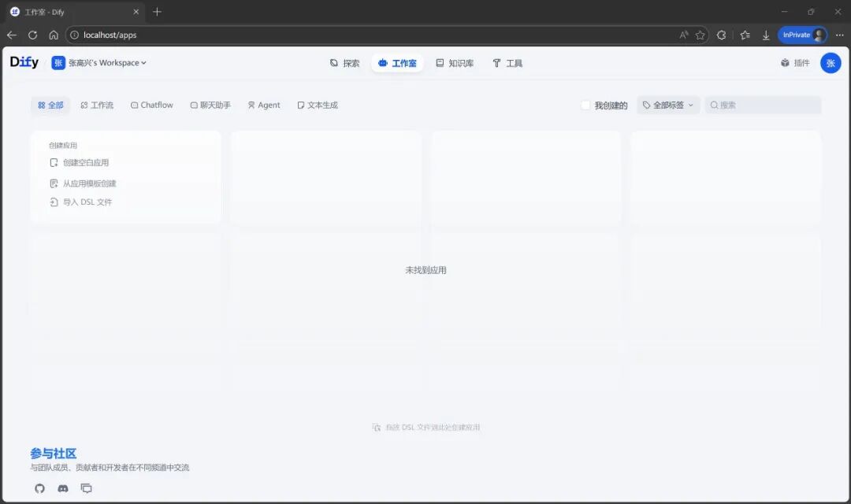The height and width of the screenshot is (504, 851).
Task: Click 创建空白应用
Action: 80,163
